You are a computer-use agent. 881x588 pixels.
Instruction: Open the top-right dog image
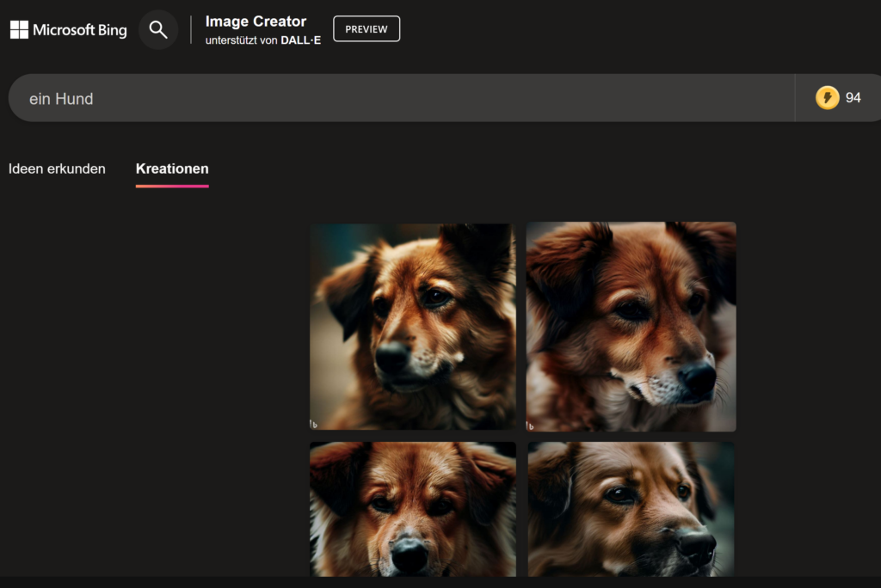[631, 327]
